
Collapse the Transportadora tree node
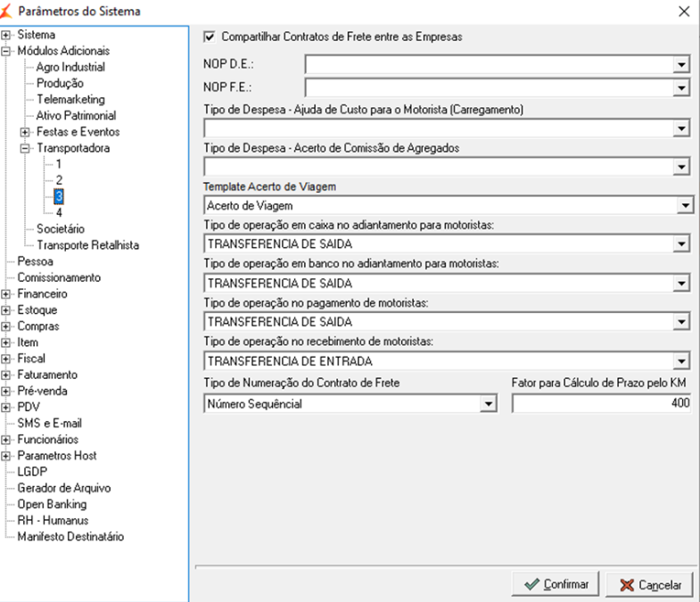point(25,148)
